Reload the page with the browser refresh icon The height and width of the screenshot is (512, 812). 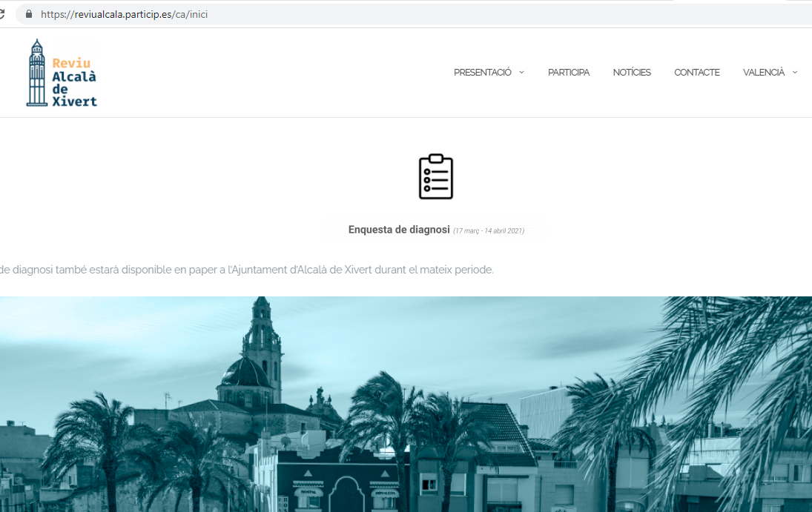[x=2, y=14]
